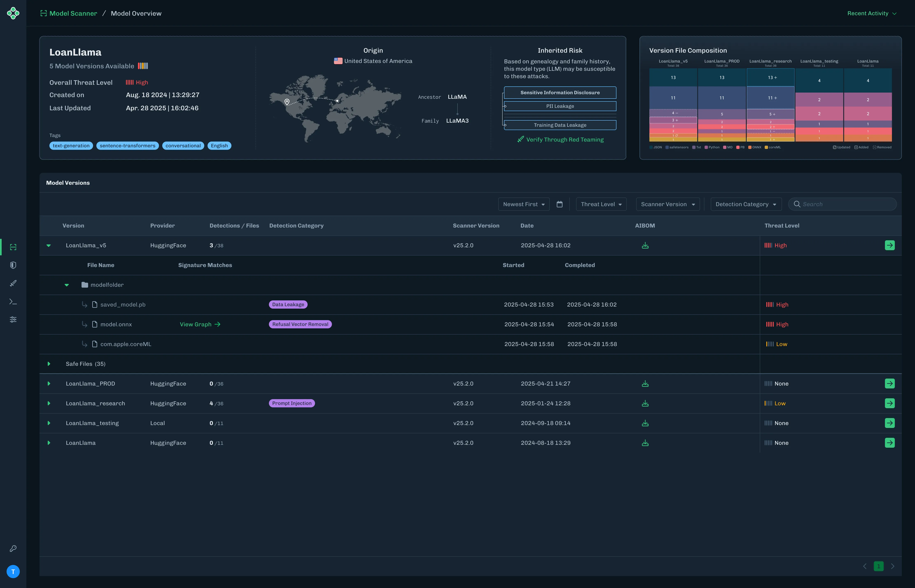Open LoanLlama_v5 details with green arrow
The image size is (915, 588).
click(x=889, y=245)
